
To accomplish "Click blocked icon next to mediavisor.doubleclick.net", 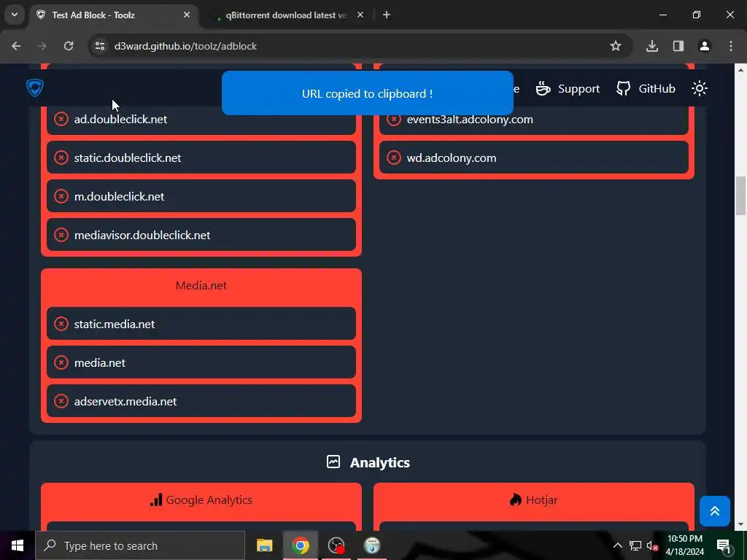I will pyautogui.click(x=61, y=234).
